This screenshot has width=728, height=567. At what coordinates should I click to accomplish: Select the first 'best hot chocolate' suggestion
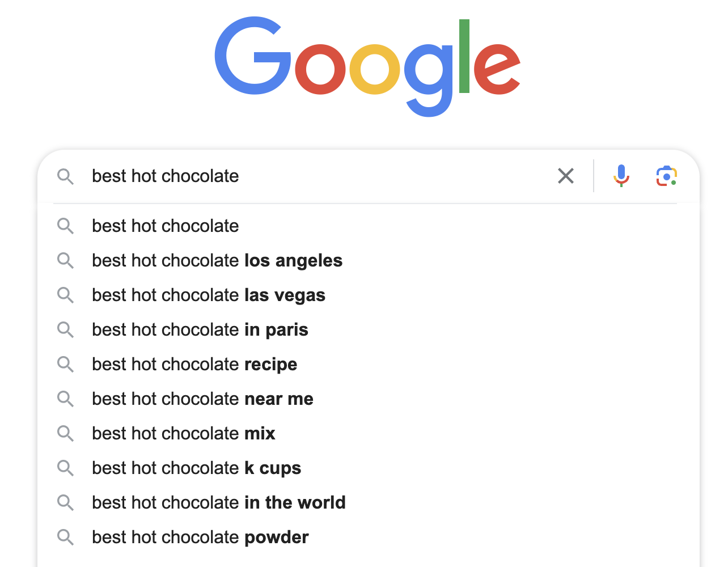point(166,226)
